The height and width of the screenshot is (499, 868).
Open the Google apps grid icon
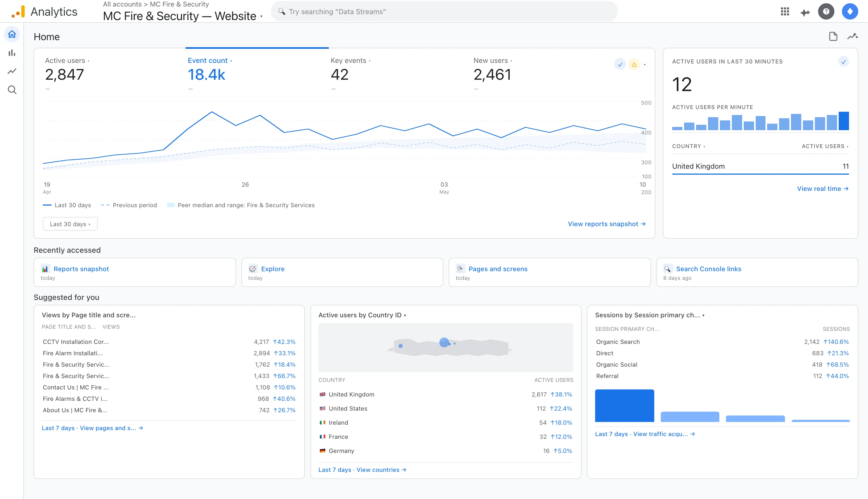tap(785, 12)
